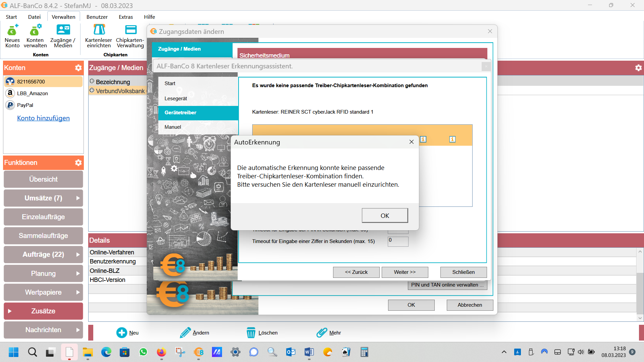This screenshot has width=644, height=362.
Task: Click second info icon in orange table header
Action: pos(452,139)
